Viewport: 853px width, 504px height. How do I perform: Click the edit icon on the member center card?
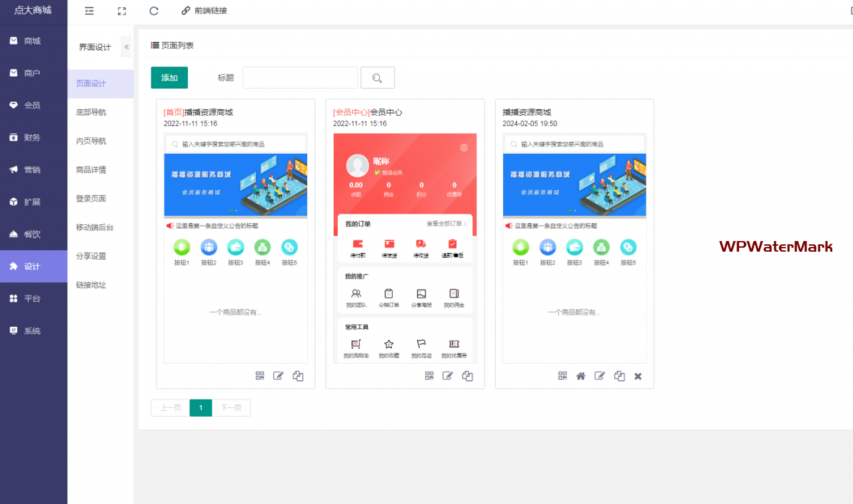point(448,376)
